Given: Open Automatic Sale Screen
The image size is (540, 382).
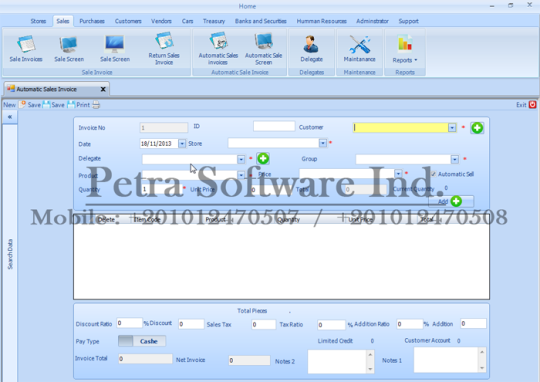Looking at the screenshot, I should (x=263, y=49).
